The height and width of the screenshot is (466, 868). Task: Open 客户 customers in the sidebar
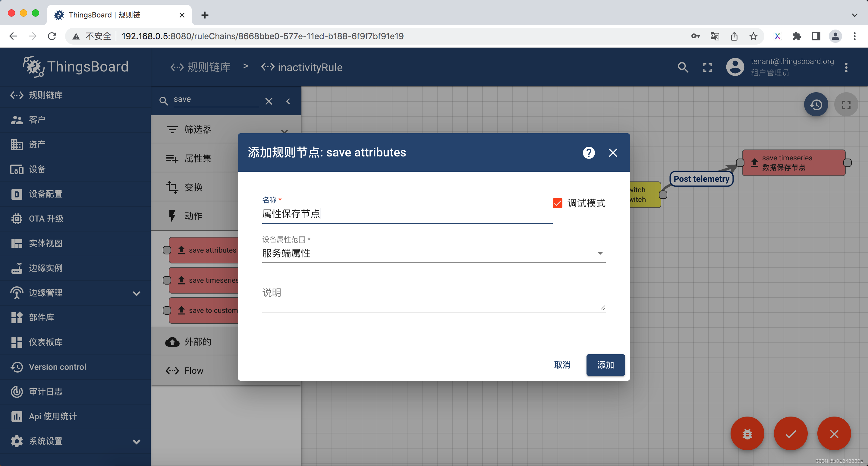click(x=75, y=120)
